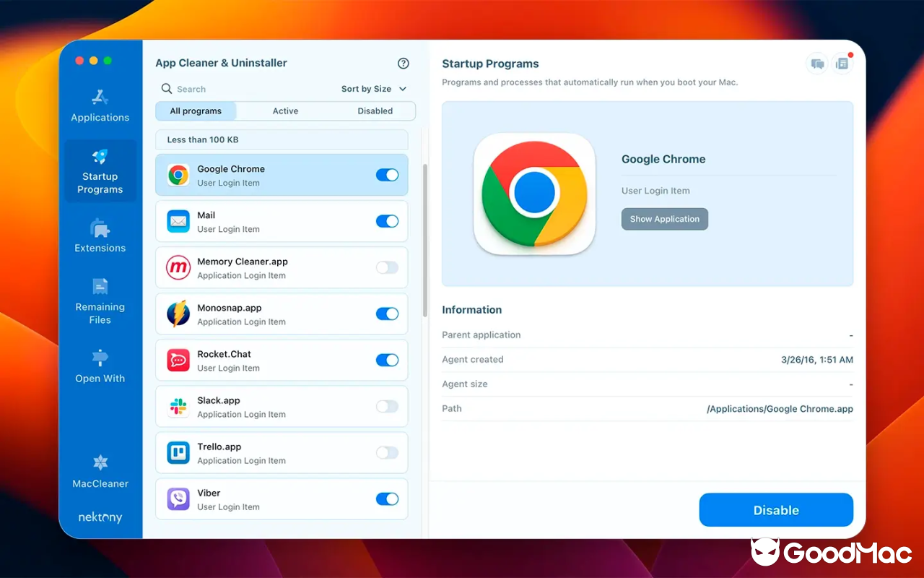
Task: Open the feedback chat icon
Action: tap(816, 64)
